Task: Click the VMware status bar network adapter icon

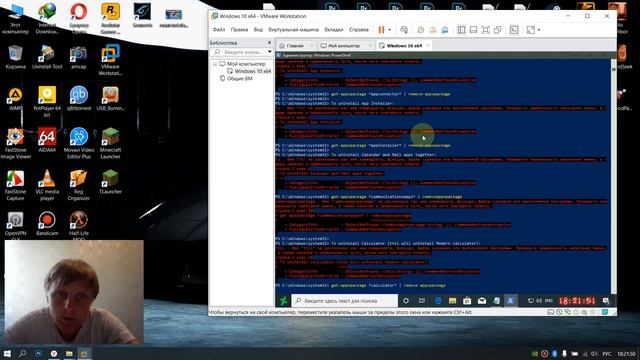Action: point(568,312)
